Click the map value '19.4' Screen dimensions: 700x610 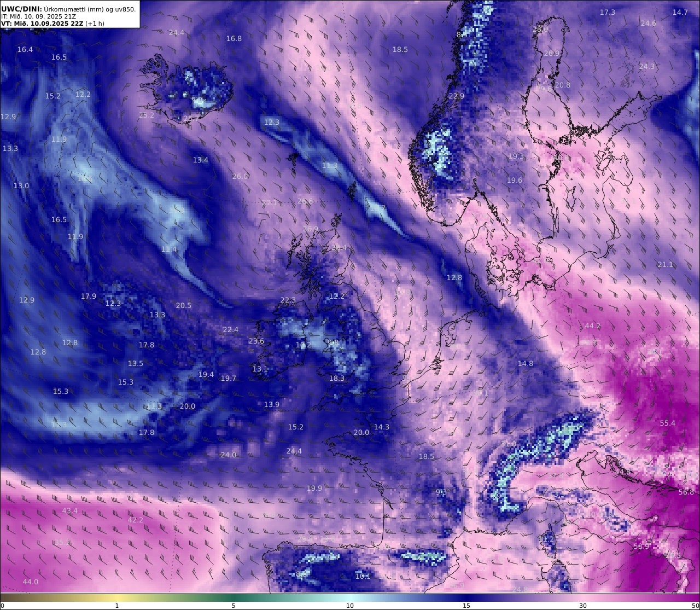point(206,375)
